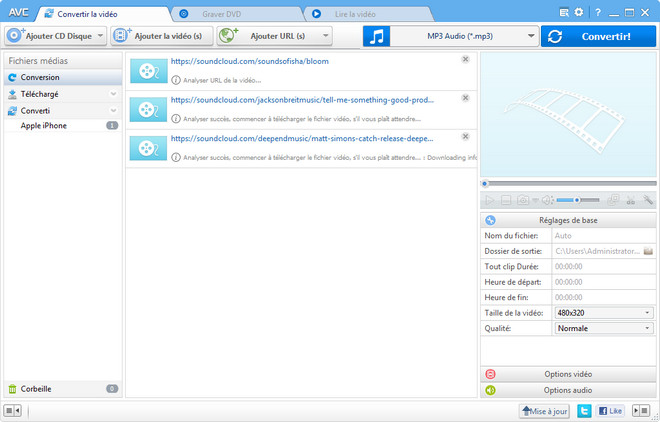This screenshot has width=660, height=422.
Task: Click the snapshot camera icon
Action: point(522,201)
